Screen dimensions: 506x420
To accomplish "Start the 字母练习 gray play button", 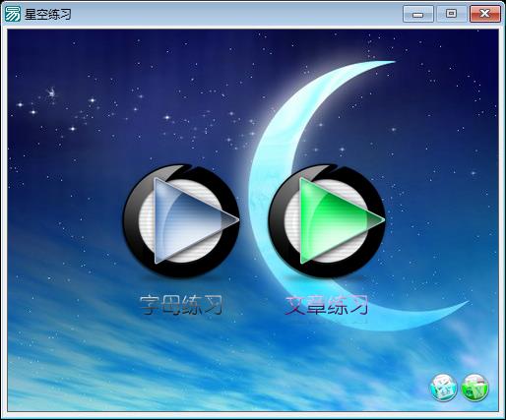I will tap(181, 221).
